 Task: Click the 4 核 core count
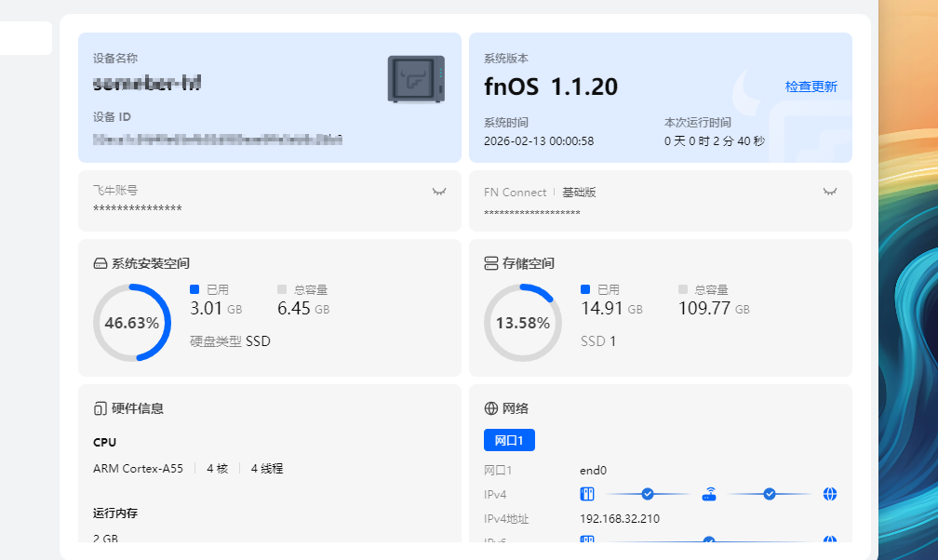pos(218,469)
